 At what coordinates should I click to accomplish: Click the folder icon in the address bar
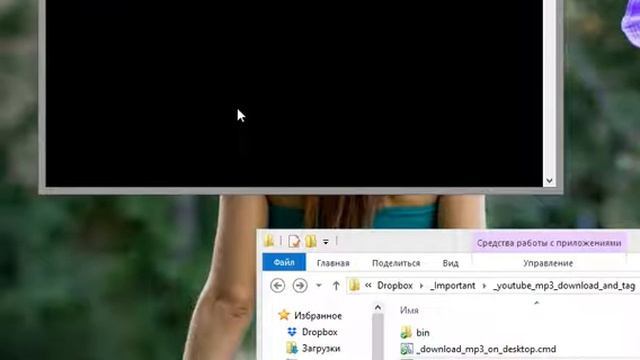coord(355,285)
